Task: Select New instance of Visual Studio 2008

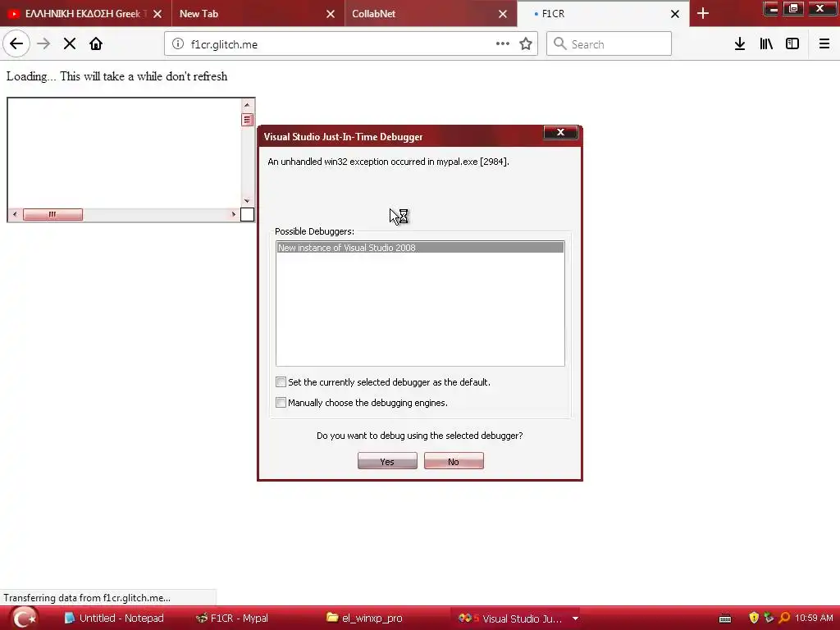Action: pyautogui.click(x=420, y=248)
